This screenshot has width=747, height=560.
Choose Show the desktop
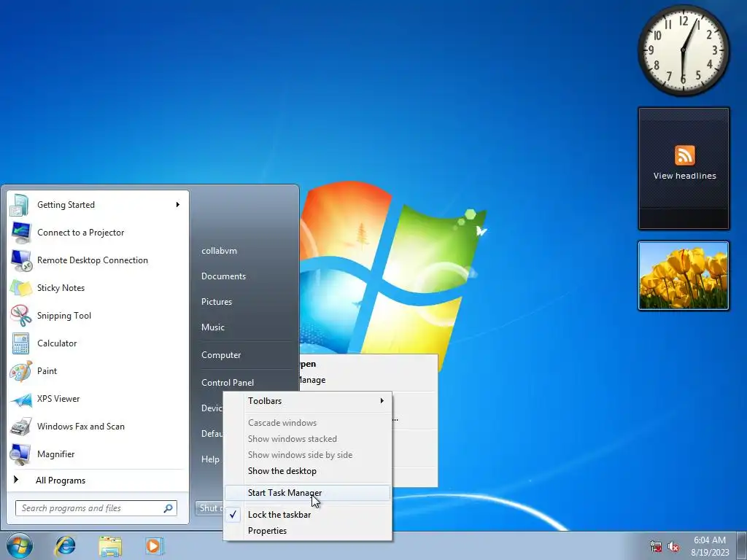pyautogui.click(x=307, y=471)
